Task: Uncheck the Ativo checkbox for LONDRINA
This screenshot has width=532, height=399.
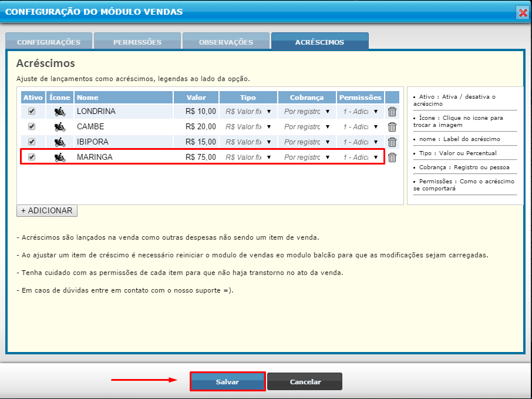Action: click(x=32, y=111)
